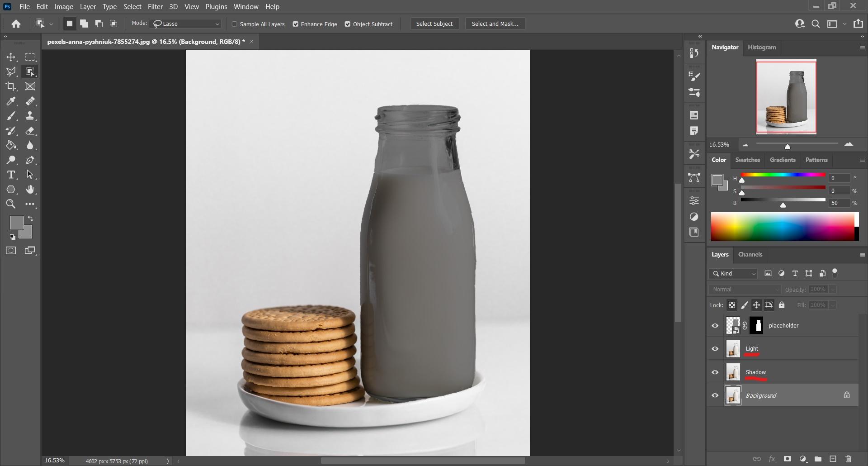Click the foreground color swatch

tap(16, 222)
